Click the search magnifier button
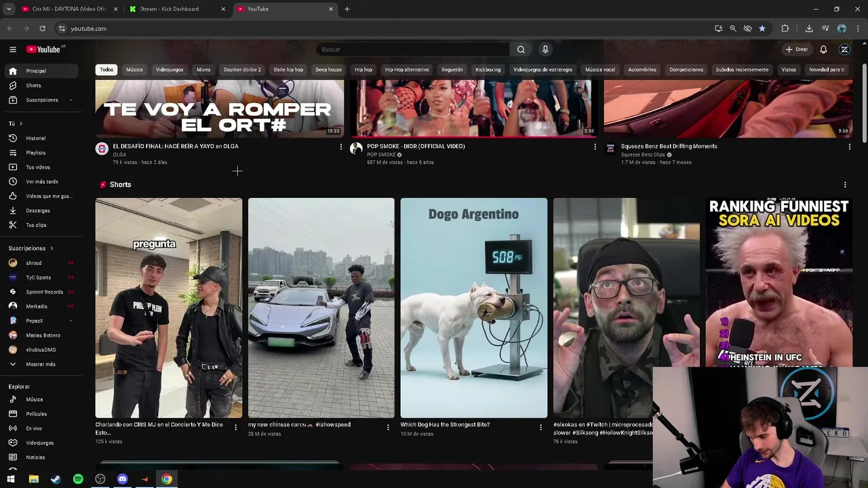 pyautogui.click(x=521, y=49)
